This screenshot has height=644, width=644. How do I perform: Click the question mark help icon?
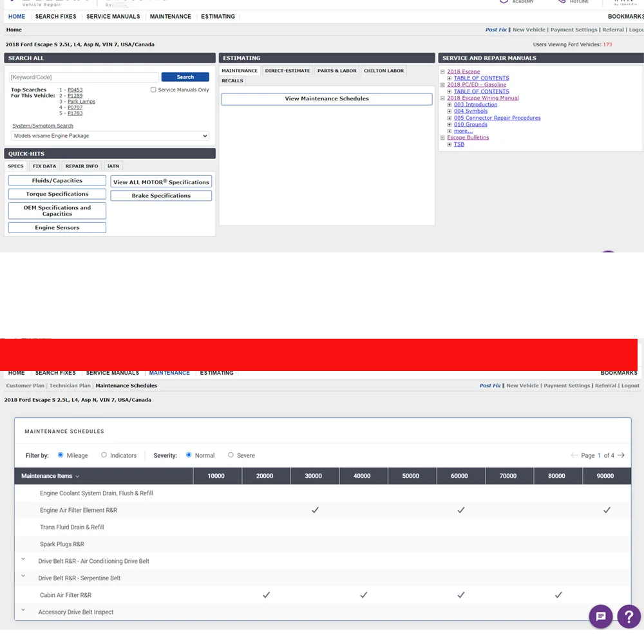tap(629, 616)
